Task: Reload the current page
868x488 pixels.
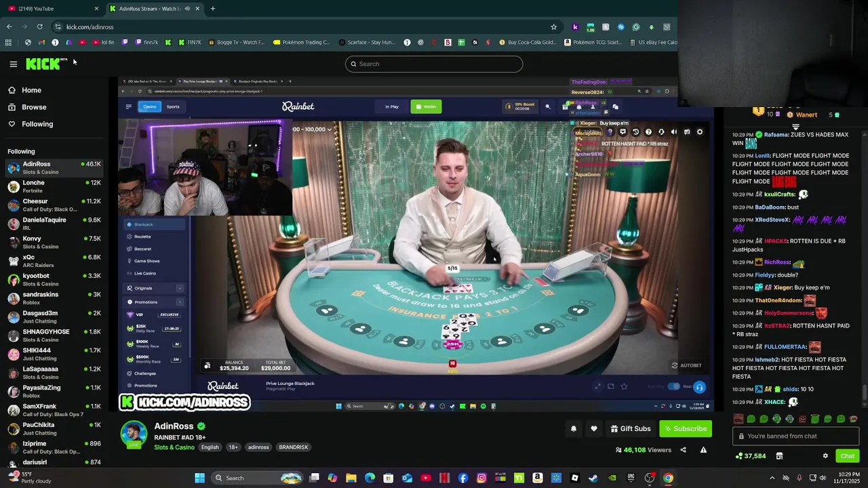Action: click(x=40, y=27)
